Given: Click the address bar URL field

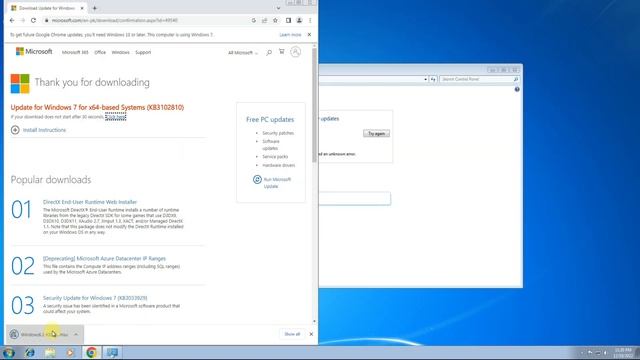Looking at the screenshot, I should (147, 20).
